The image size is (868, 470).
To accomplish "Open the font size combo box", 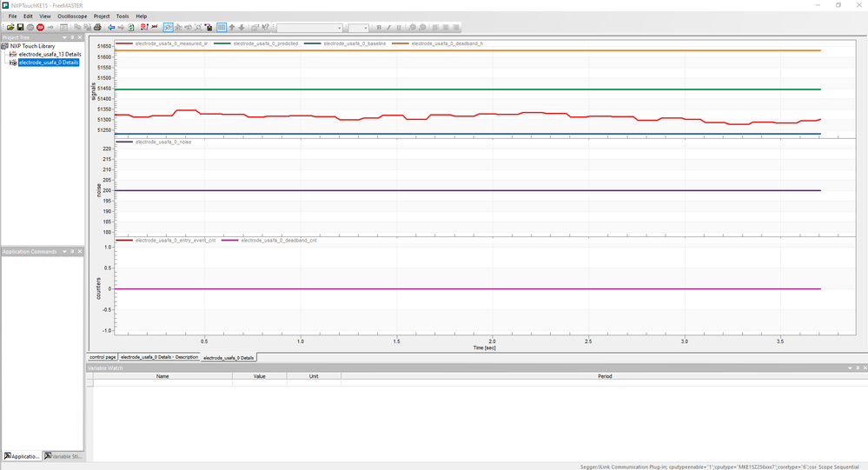I will click(358, 28).
